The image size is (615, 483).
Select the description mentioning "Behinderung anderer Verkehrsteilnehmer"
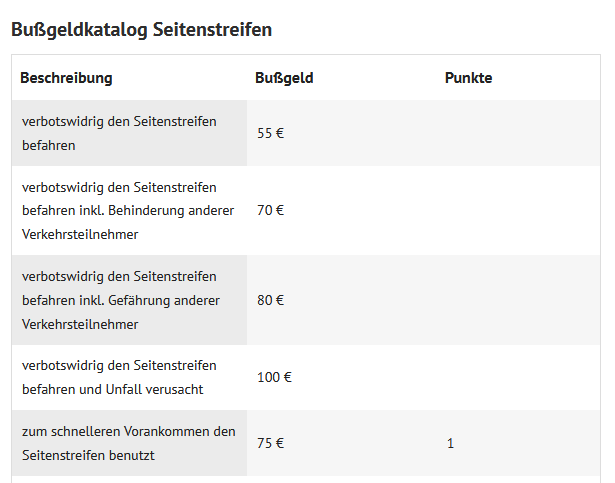pyautogui.click(x=127, y=211)
